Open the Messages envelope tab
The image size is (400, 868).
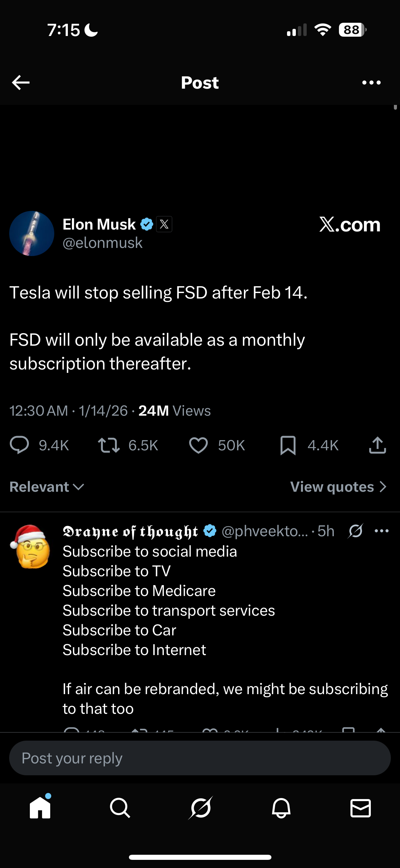pyautogui.click(x=360, y=808)
